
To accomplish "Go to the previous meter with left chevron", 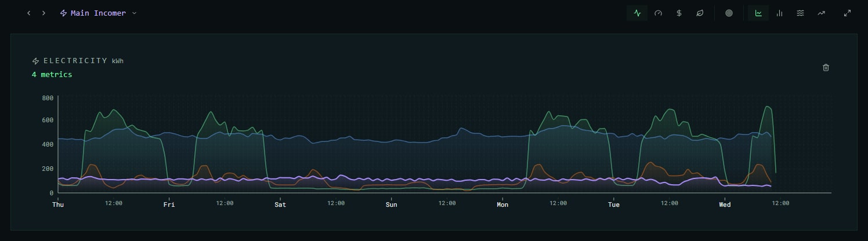I will click(x=28, y=13).
